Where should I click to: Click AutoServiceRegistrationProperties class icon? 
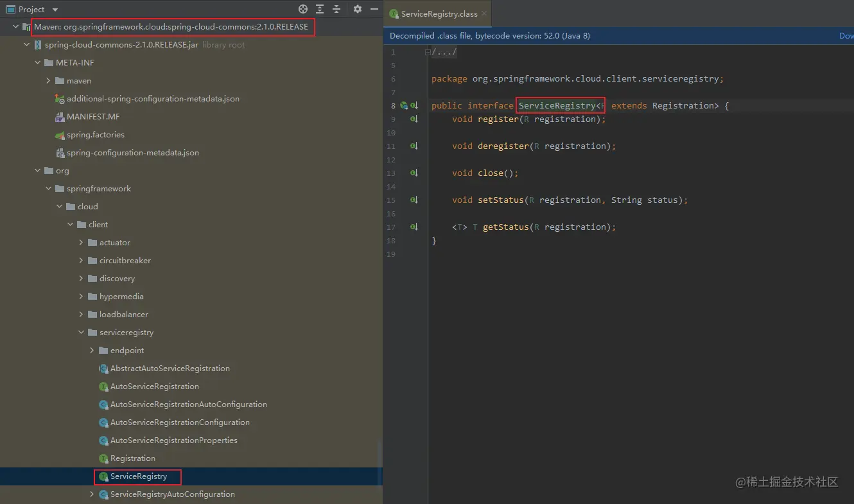click(x=103, y=440)
